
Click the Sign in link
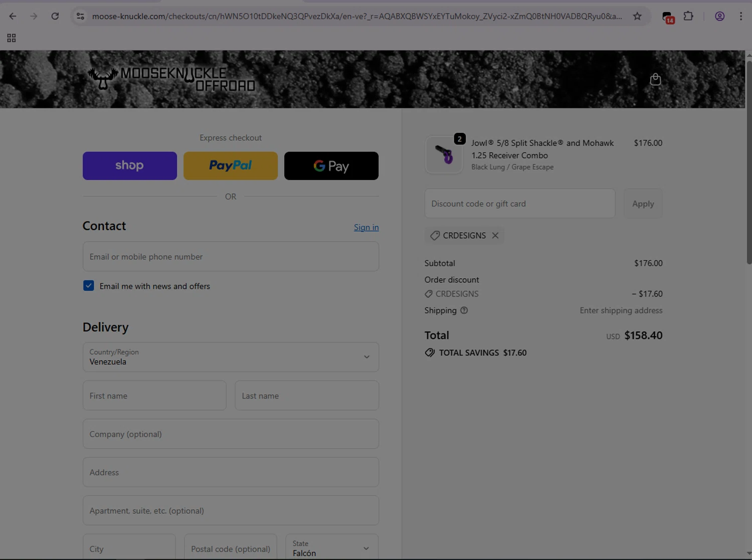click(x=366, y=227)
